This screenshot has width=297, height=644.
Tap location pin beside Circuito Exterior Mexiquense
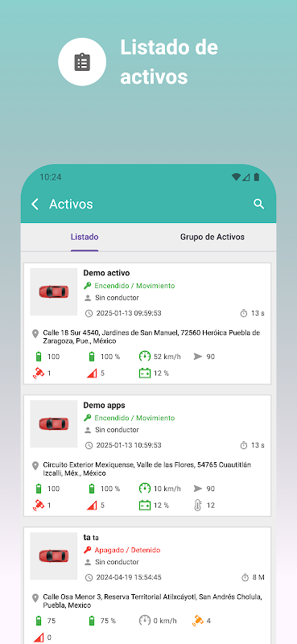(35, 466)
